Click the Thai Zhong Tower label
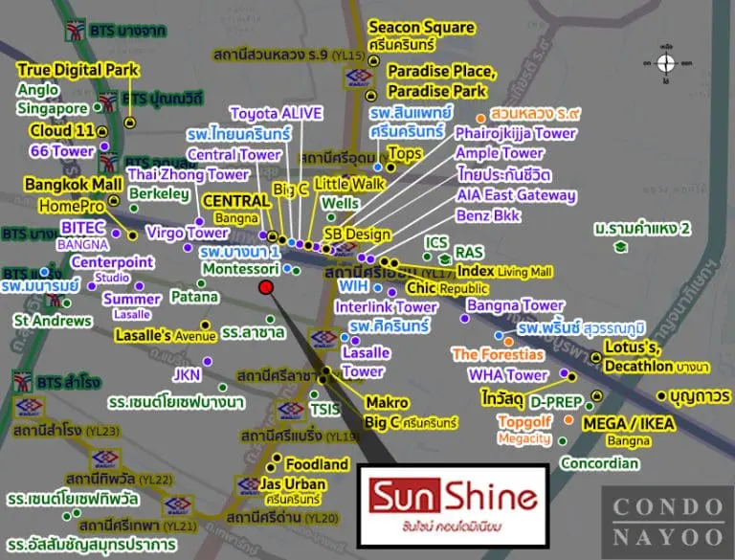 (x=188, y=174)
